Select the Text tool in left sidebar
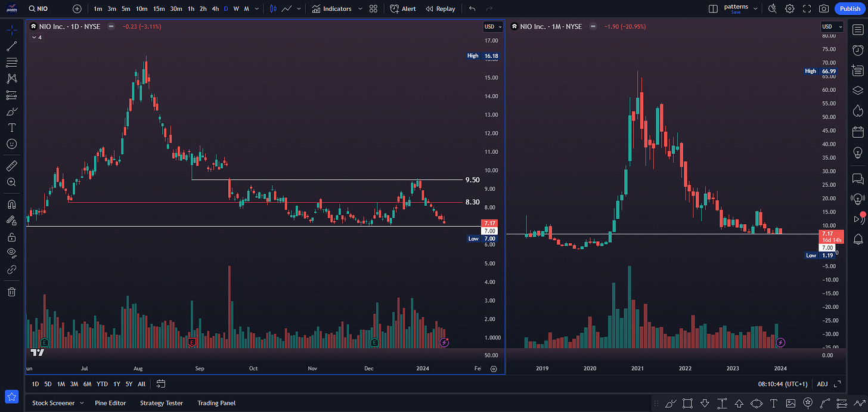 [12, 128]
